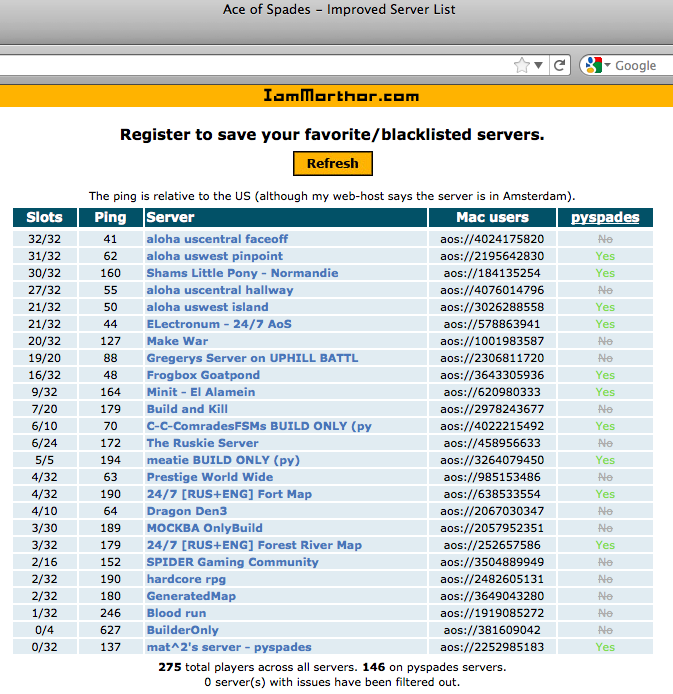Open aloha uscentral faceoff server
The height and width of the screenshot is (694, 673).
coord(217,239)
